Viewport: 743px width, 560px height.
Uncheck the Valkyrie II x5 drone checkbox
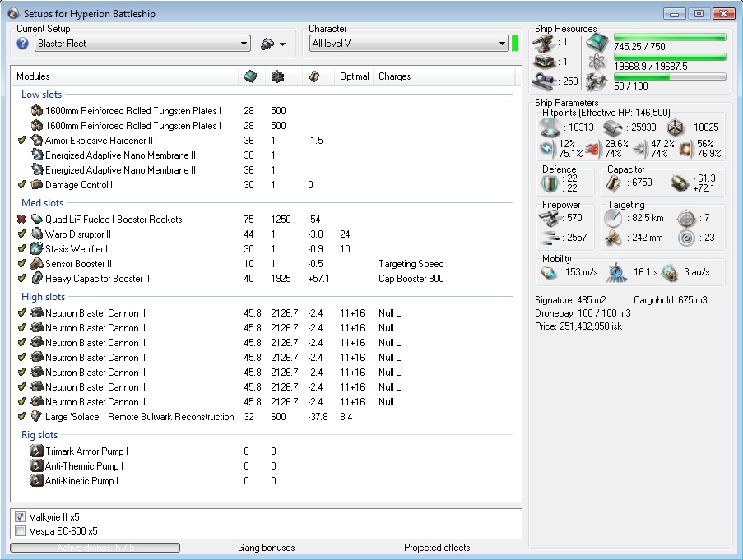click(20, 517)
